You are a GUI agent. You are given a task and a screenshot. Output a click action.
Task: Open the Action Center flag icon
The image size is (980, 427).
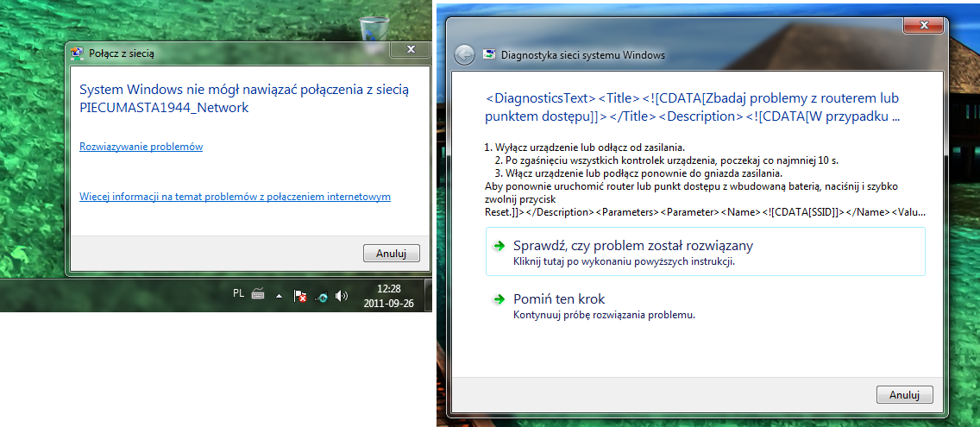[x=300, y=296]
